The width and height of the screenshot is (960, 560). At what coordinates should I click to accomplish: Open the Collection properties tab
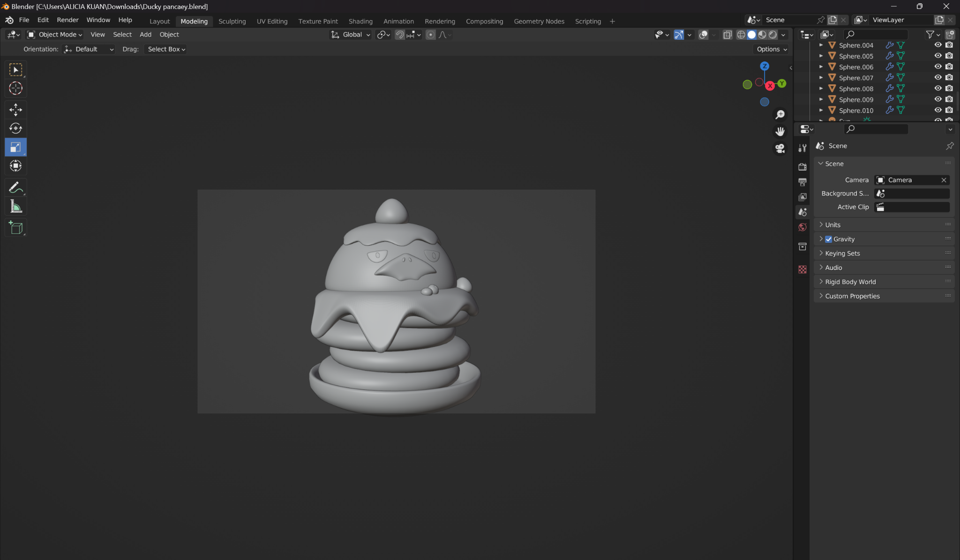pos(802,246)
